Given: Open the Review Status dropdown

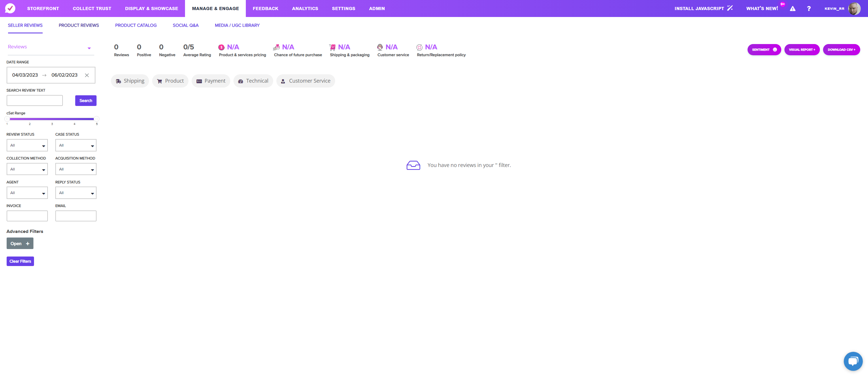Looking at the screenshot, I should 27,145.
